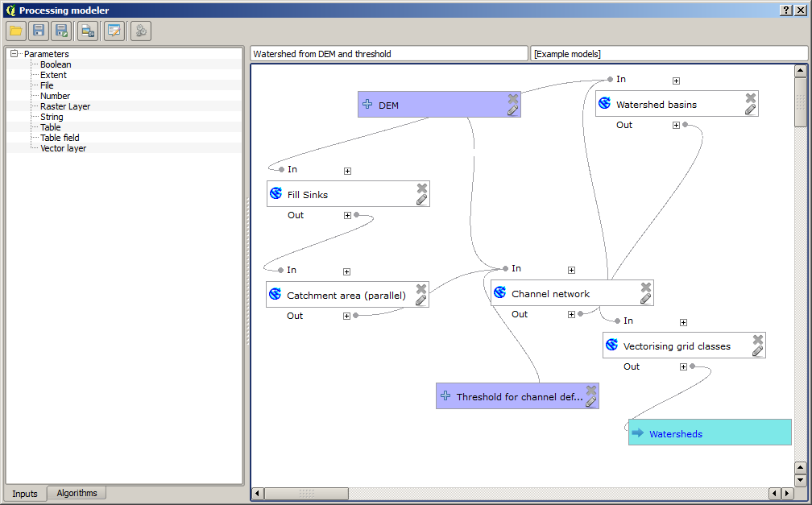812x505 pixels.
Task: Edit the Watershed basins node
Action: point(750,110)
